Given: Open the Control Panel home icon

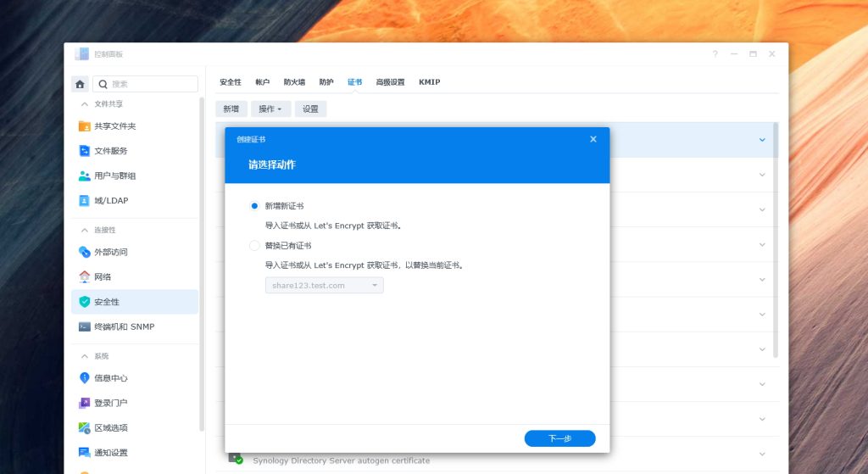Looking at the screenshot, I should point(80,84).
